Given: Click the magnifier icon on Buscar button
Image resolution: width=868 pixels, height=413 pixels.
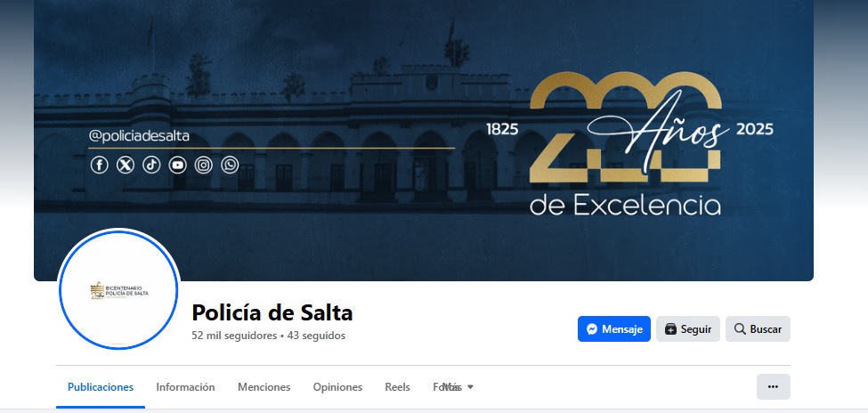Looking at the screenshot, I should tap(740, 328).
